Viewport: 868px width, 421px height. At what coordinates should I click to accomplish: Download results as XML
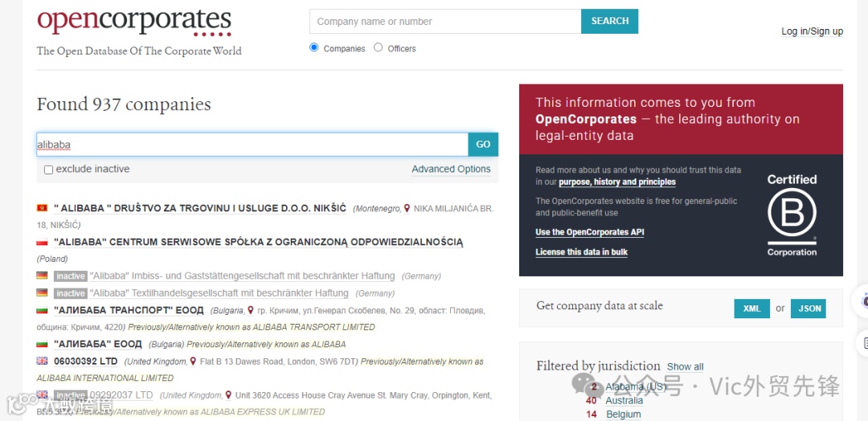pyautogui.click(x=751, y=309)
